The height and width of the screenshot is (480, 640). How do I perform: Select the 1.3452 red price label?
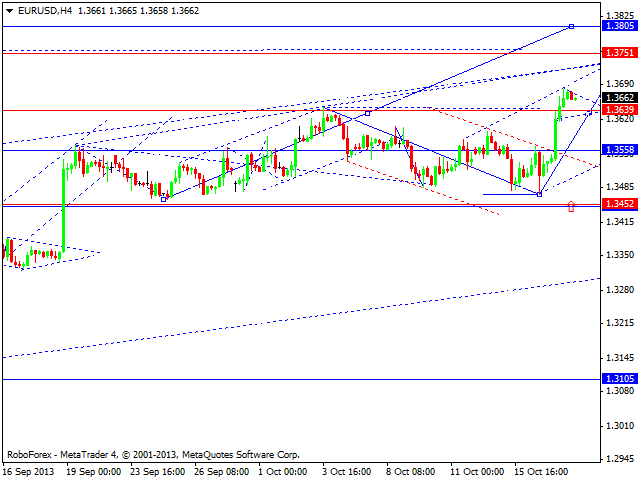(620, 204)
